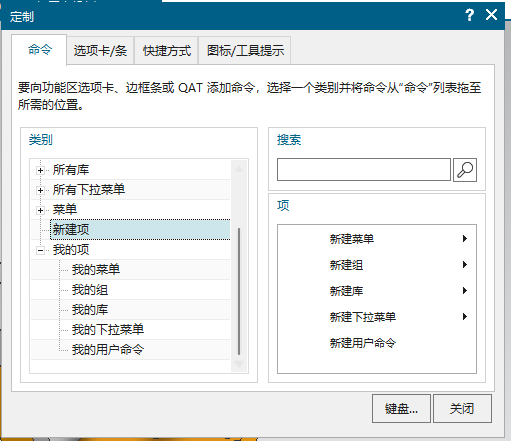
Task: Select 所有库 in the category tree
Action: (x=71, y=170)
